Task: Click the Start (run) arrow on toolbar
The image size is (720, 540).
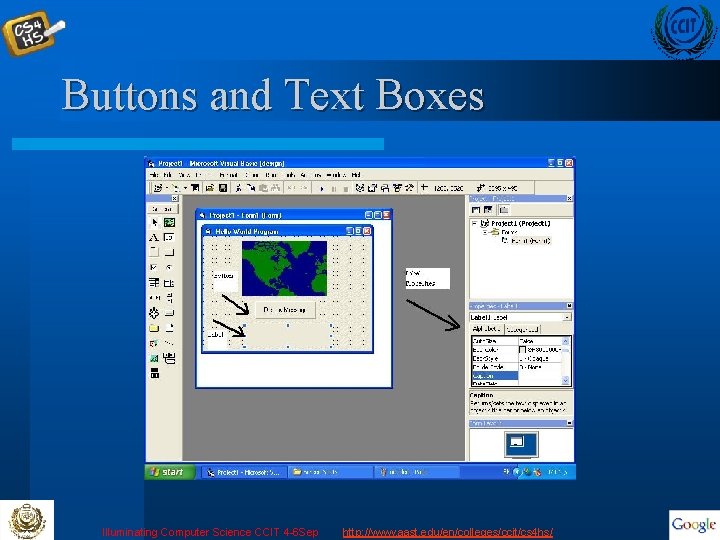Action: pyautogui.click(x=322, y=188)
